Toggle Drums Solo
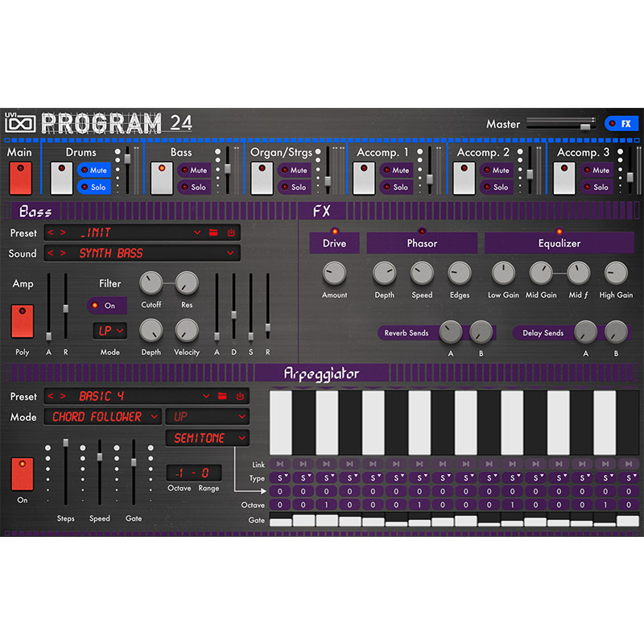Image resolution: width=644 pixels, height=644 pixels. tap(93, 187)
